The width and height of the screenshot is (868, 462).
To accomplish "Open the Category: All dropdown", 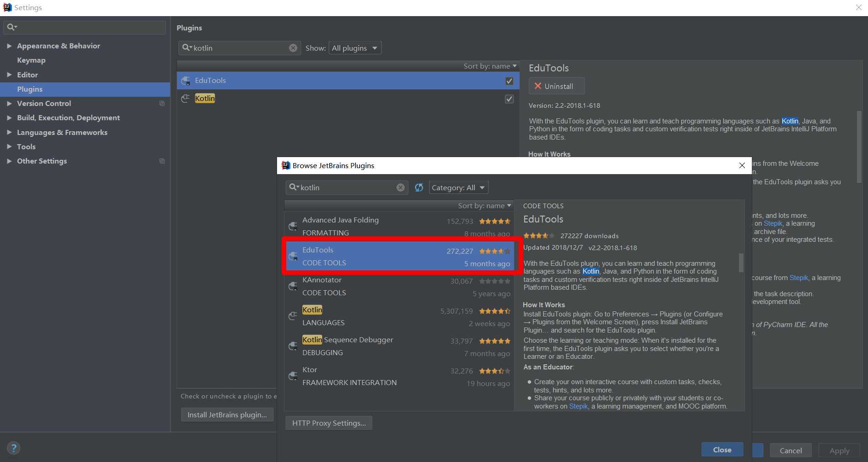I will click(x=459, y=187).
